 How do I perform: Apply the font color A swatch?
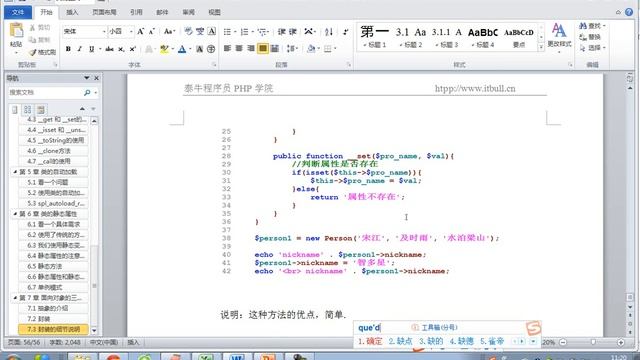click(x=182, y=49)
